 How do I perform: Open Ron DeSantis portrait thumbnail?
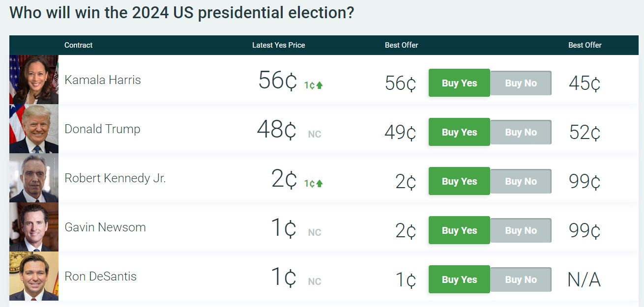pos(34,276)
